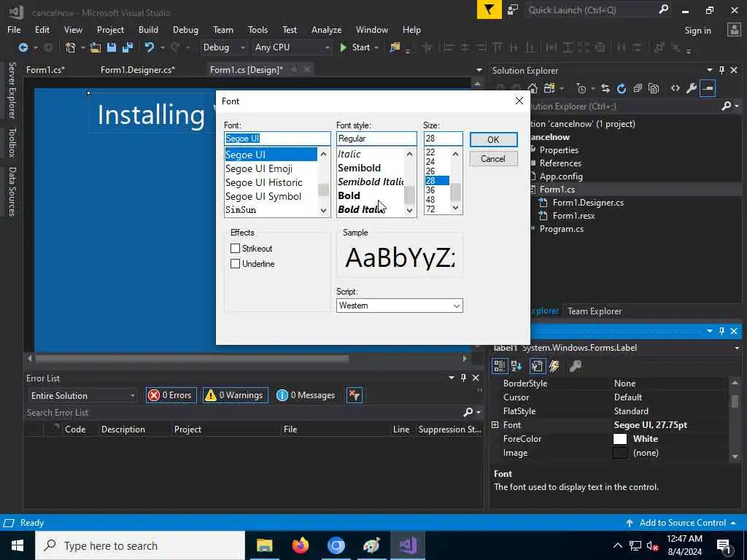Click the View Code icon in Solution Explorer

675,88
